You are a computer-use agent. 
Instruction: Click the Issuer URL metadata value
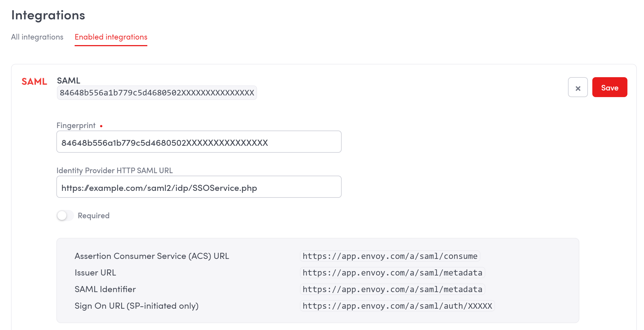click(392, 273)
